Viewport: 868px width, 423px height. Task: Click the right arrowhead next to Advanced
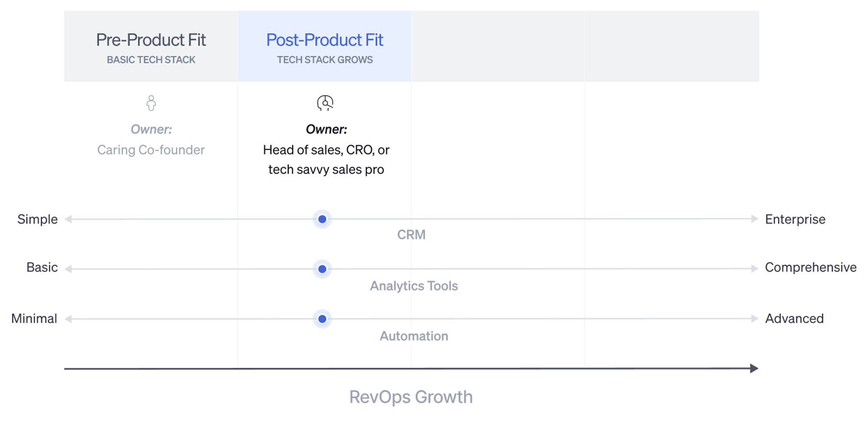click(755, 319)
